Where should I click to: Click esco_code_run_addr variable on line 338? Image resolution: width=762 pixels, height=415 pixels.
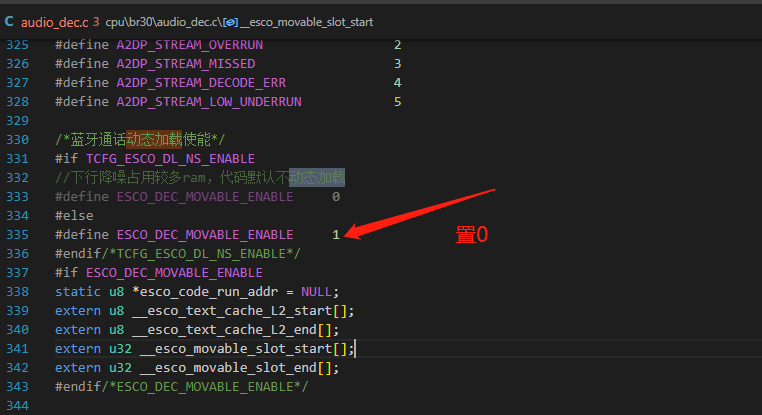click(209, 292)
